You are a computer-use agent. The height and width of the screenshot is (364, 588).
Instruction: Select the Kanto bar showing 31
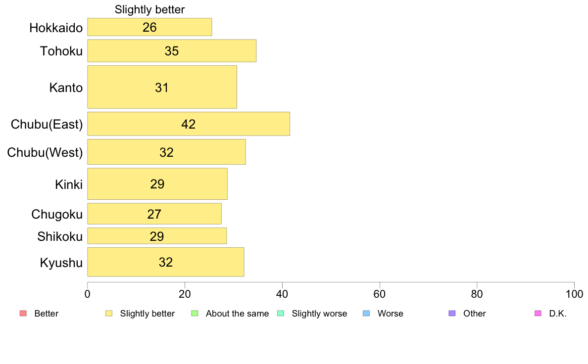tap(162, 87)
